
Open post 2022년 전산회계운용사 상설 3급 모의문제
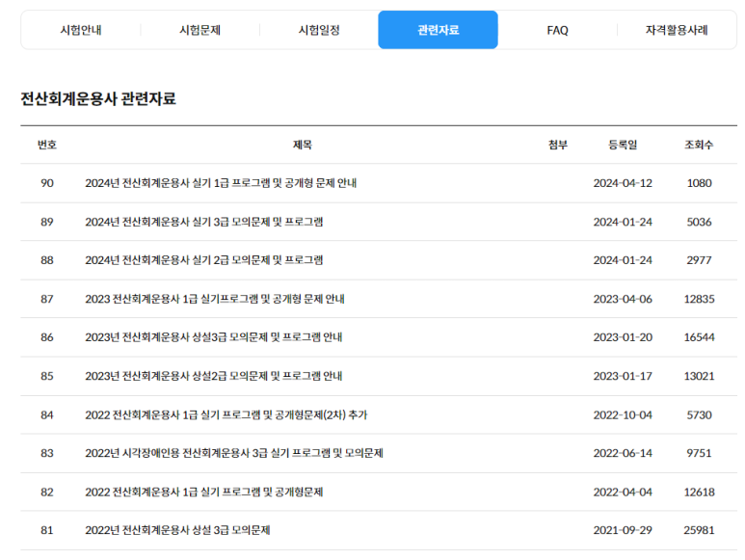click(177, 530)
